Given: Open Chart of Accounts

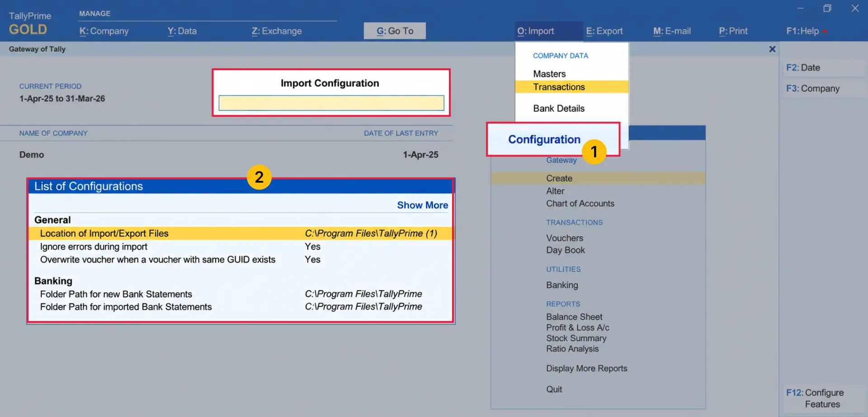Looking at the screenshot, I should [x=580, y=204].
